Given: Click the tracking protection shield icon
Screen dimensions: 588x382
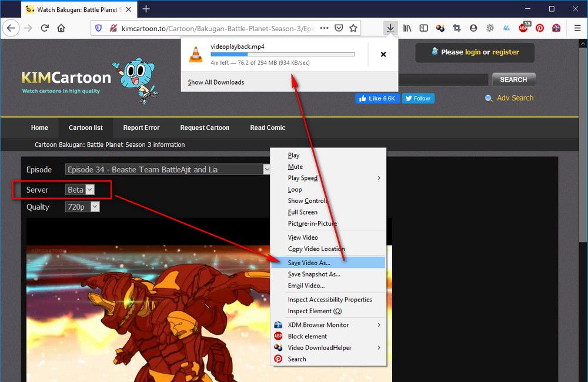Looking at the screenshot, I should (98, 28).
